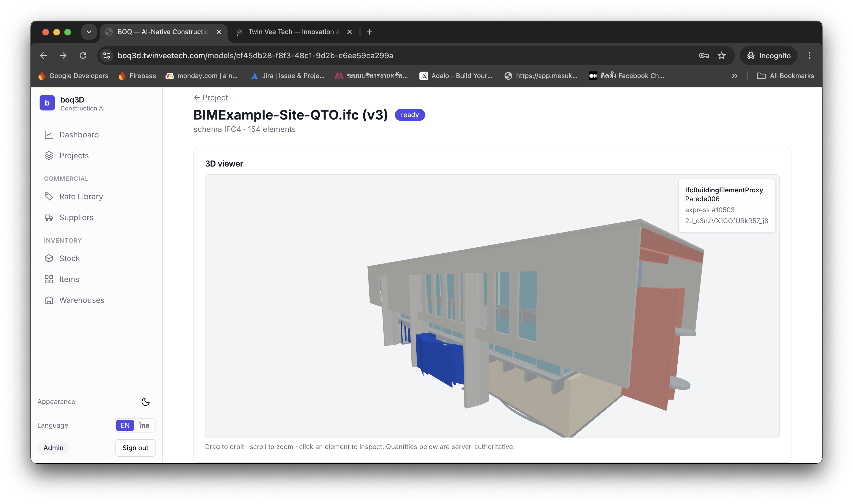Click the Admin role badge
The height and width of the screenshot is (504, 853).
[53, 448]
